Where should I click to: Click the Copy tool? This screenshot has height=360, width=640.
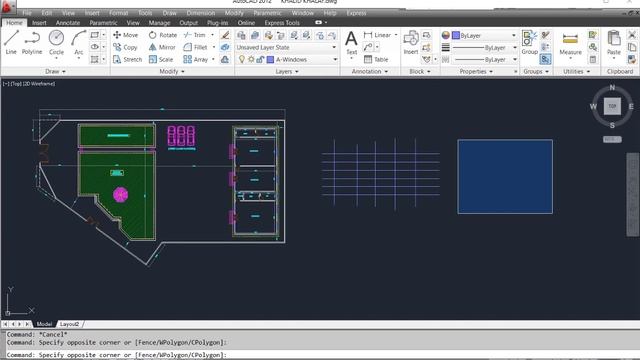tap(125, 47)
